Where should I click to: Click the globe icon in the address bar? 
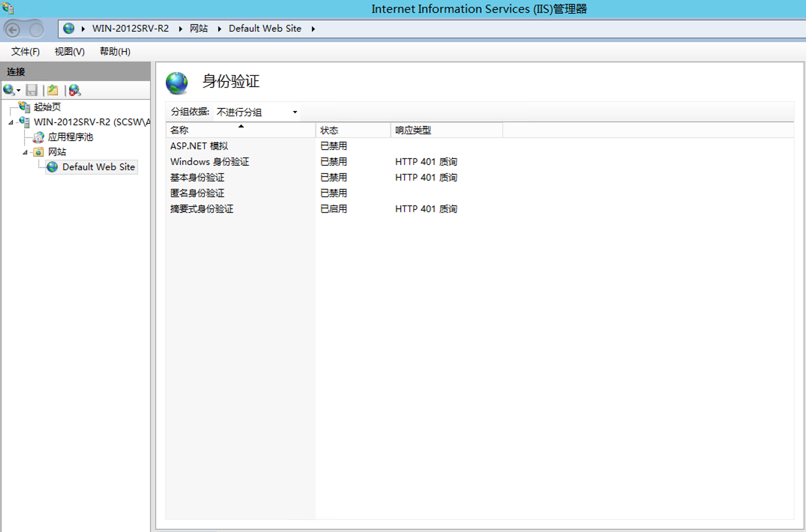[x=69, y=28]
